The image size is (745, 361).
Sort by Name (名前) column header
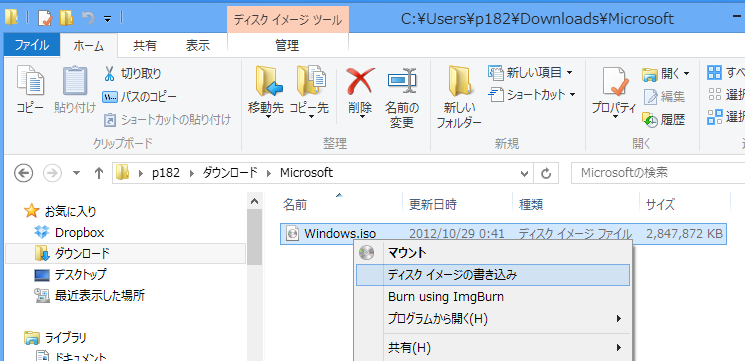341,205
